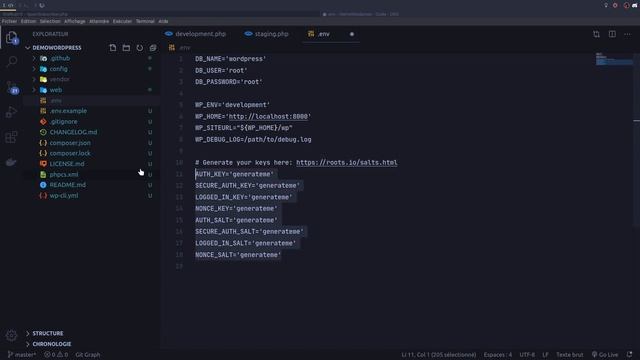Viewport: 640px width, 360px height.
Task: Open composer.json in the explorer
Action: pos(70,143)
